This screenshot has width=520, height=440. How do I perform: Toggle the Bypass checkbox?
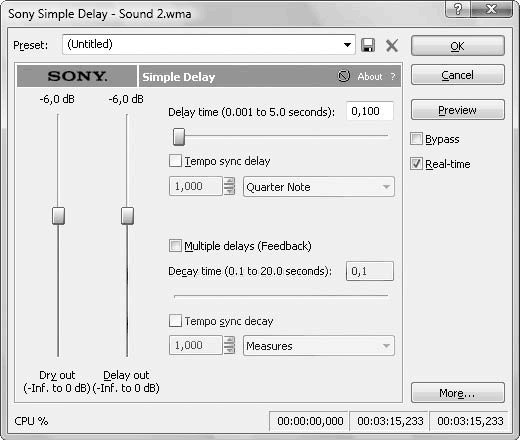pyautogui.click(x=416, y=139)
